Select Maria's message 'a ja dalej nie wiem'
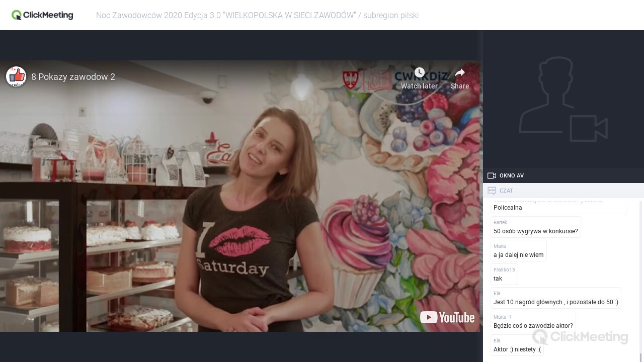Screen dimensions: 644x362 [518, 255]
